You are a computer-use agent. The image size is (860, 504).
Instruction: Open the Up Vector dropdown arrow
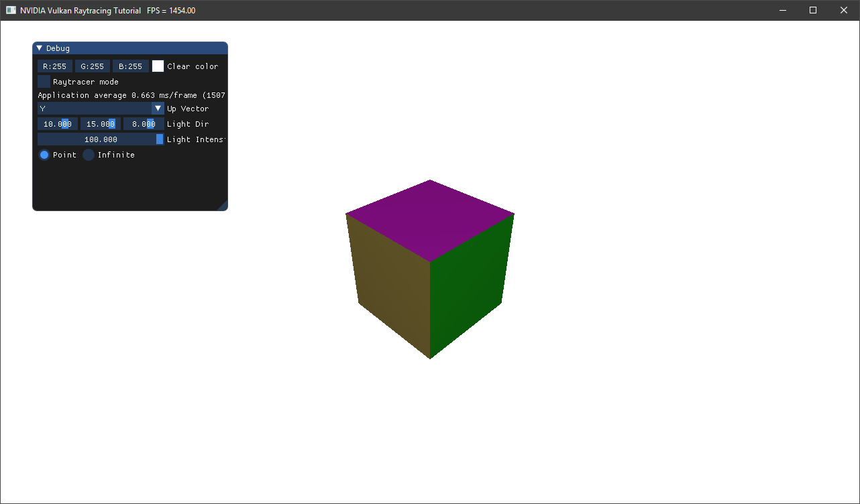[x=158, y=109]
